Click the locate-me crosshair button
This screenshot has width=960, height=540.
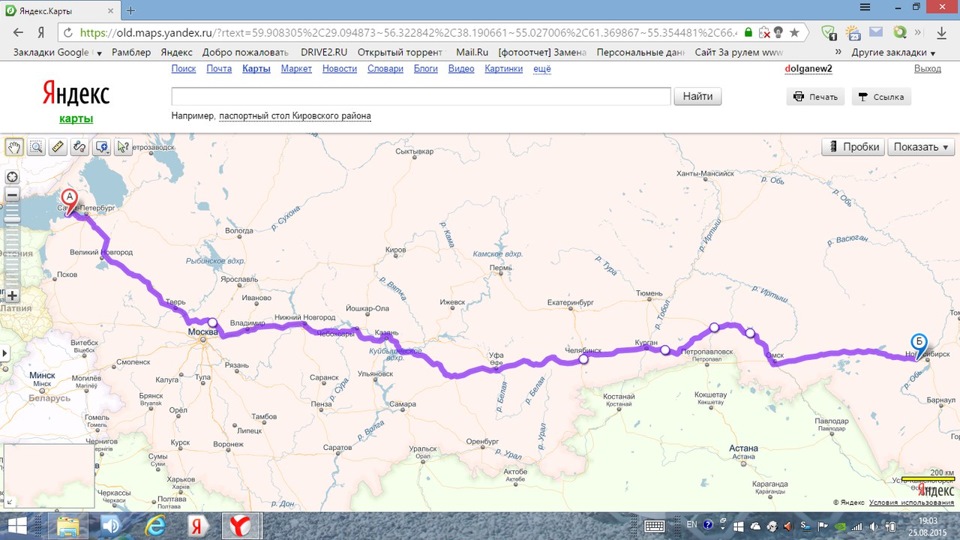tap(12, 177)
